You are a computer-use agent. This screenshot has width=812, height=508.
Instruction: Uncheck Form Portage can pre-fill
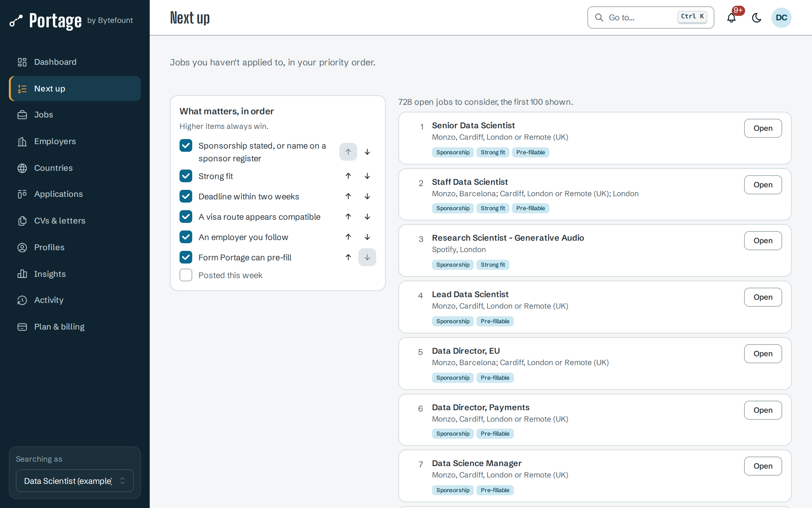click(x=186, y=257)
